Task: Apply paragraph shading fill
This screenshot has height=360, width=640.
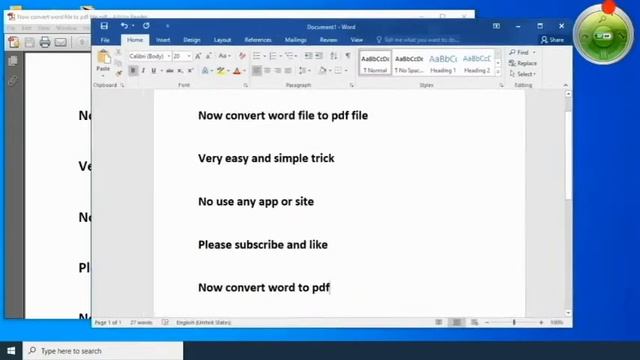Action: (322, 70)
